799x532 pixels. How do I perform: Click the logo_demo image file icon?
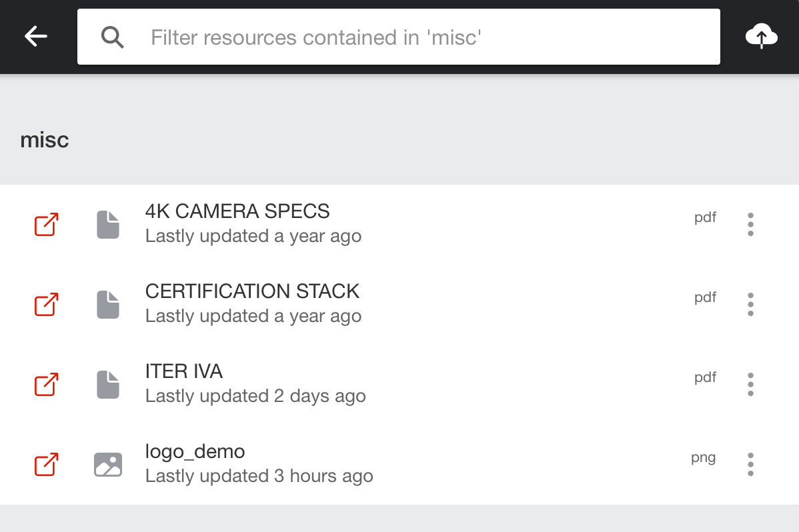click(x=108, y=465)
